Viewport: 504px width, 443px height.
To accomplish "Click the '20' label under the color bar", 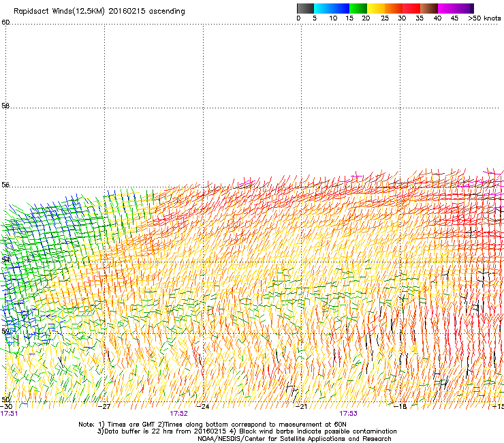I will pyautogui.click(x=366, y=18).
